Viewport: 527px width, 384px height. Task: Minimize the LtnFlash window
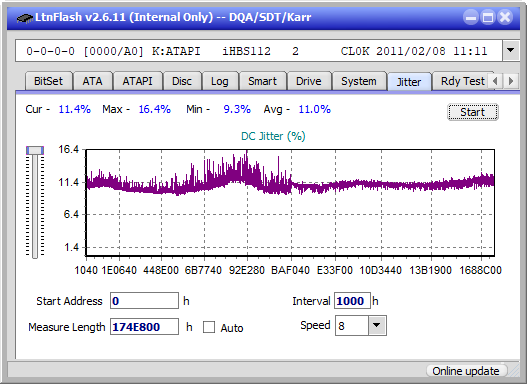click(x=471, y=17)
